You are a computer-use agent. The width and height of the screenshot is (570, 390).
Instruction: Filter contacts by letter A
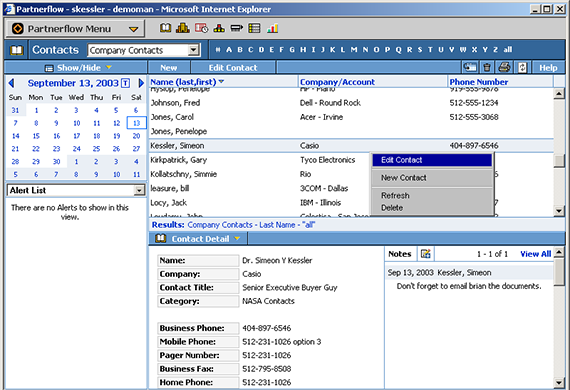tap(229, 50)
